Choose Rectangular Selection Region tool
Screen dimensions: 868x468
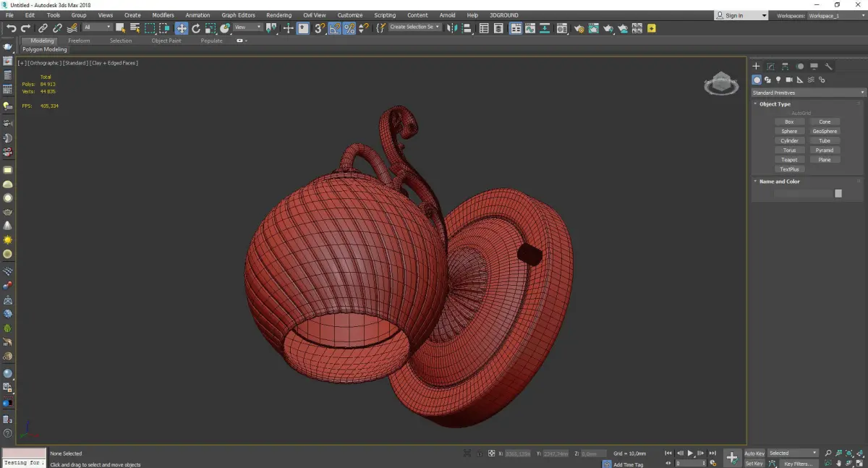pos(150,28)
